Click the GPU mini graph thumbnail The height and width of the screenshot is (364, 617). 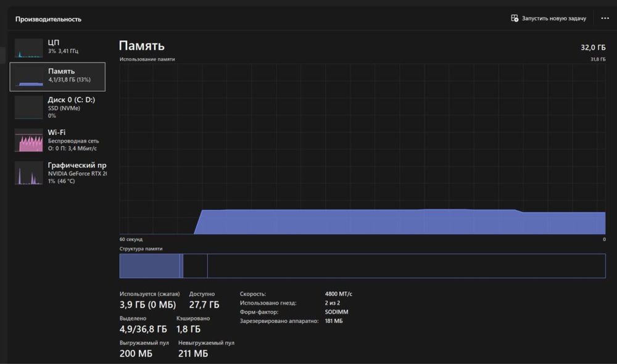click(x=29, y=173)
